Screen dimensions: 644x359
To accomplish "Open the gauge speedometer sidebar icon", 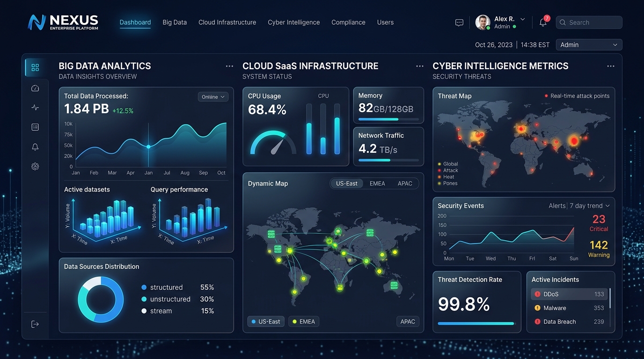I will pos(35,88).
